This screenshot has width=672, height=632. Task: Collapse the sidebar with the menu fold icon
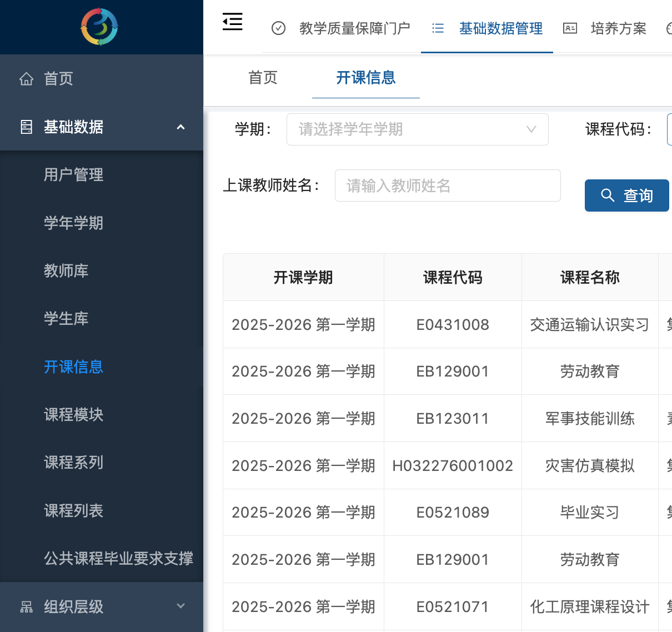[x=232, y=22]
